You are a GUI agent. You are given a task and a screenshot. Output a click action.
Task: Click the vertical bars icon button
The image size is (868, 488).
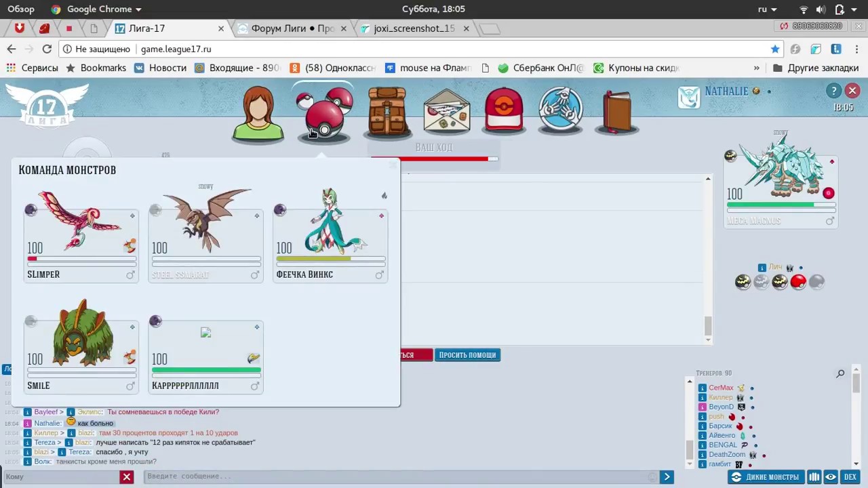(x=814, y=477)
